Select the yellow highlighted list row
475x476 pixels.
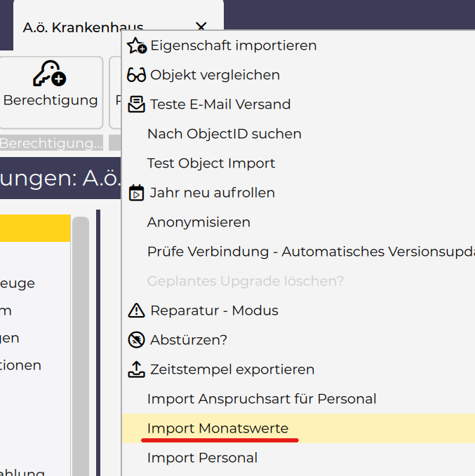coord(35,229)
